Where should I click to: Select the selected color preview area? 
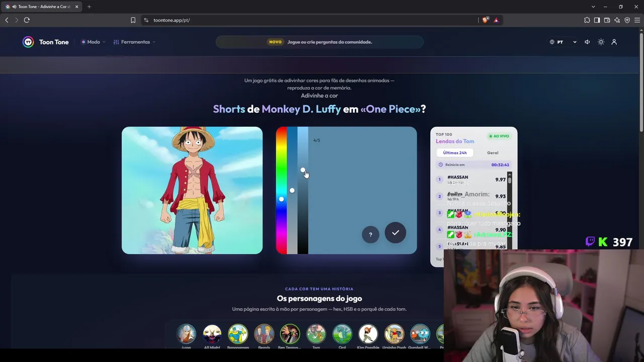click(x=362, y=191)
